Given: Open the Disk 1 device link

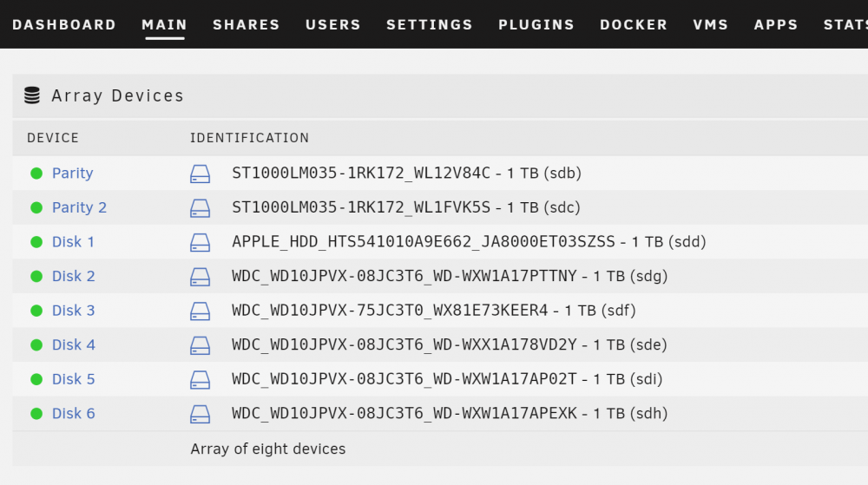Looking at the screenshot, I should click(73, 242).
